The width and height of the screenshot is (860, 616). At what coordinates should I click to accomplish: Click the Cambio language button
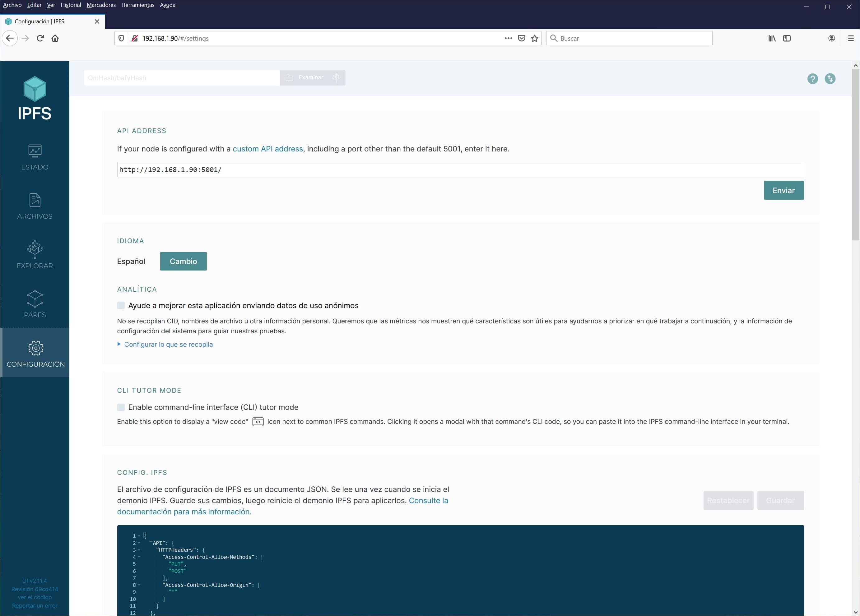click(x=183, y=261)
